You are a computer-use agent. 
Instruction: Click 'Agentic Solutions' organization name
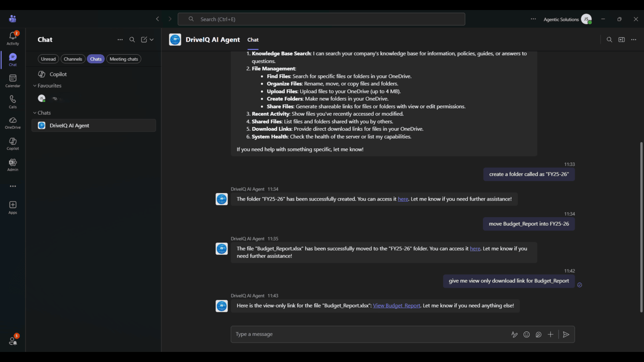click(x=561, y=20)
